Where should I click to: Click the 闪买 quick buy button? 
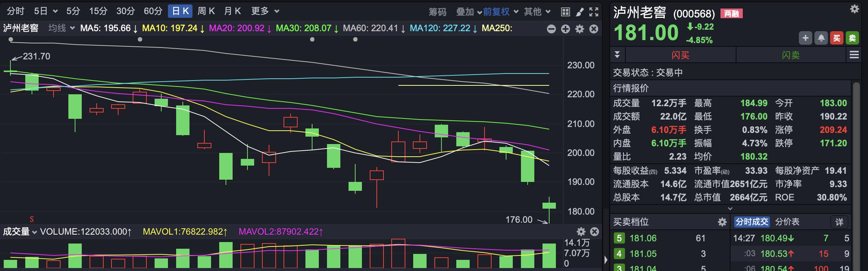[680, 55]
